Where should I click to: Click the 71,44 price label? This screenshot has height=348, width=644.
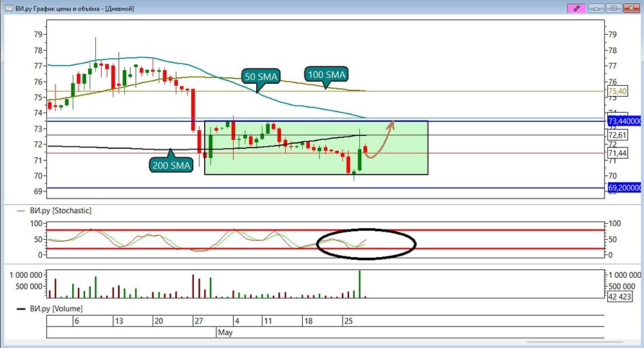(x=618, y=153)
